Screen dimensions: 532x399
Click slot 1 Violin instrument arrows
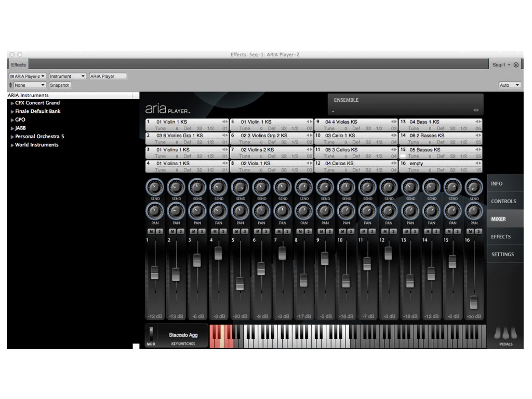225,122
